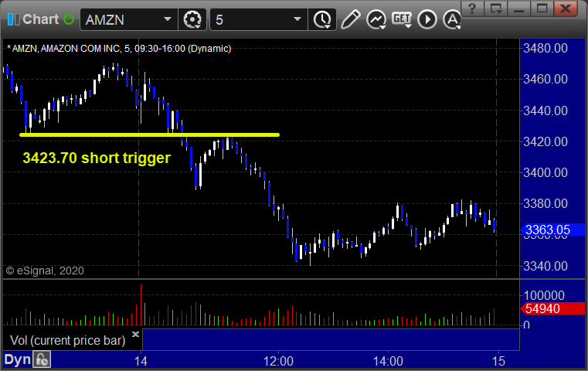Open the chart settings gear icon

192,19
